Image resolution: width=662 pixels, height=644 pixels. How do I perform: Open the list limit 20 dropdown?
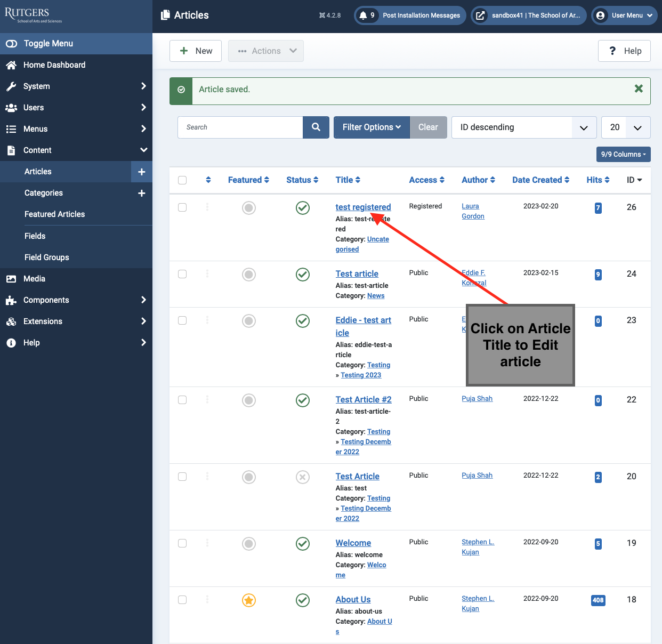point(626,127)
